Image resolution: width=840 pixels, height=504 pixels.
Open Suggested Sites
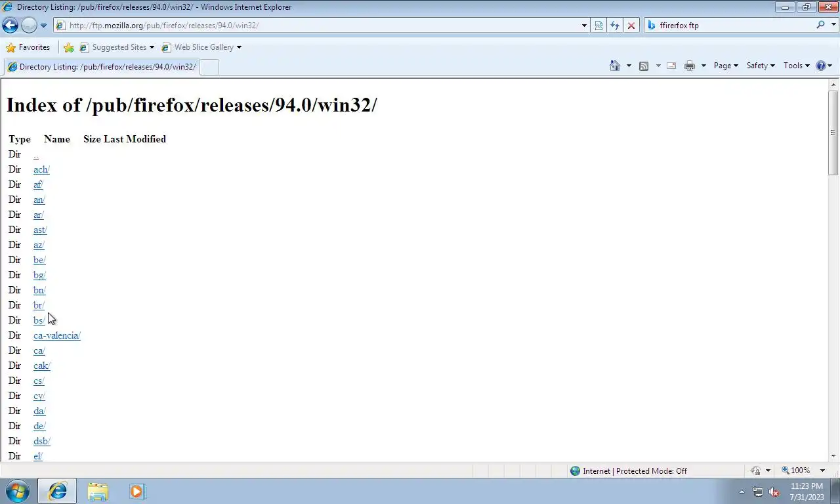coord(117,47)
